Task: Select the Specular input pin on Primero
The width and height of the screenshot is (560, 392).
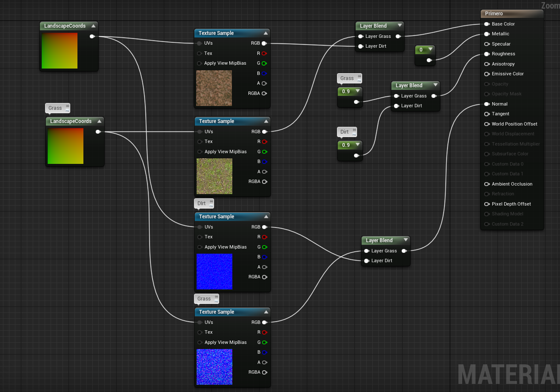Action: (487, 44)
